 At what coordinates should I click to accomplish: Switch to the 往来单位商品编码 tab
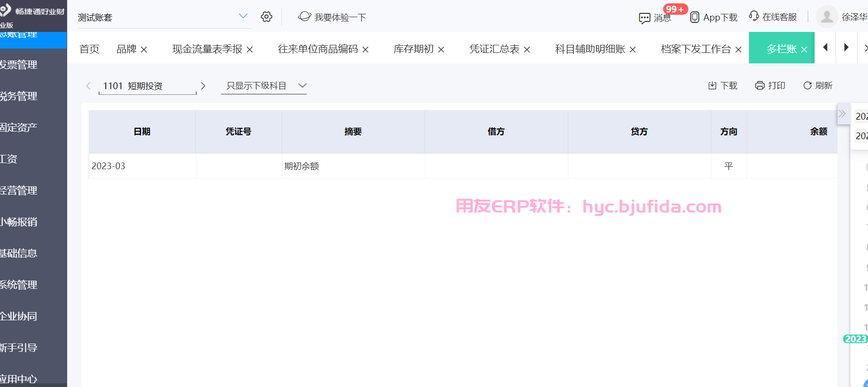coord(318,49)
